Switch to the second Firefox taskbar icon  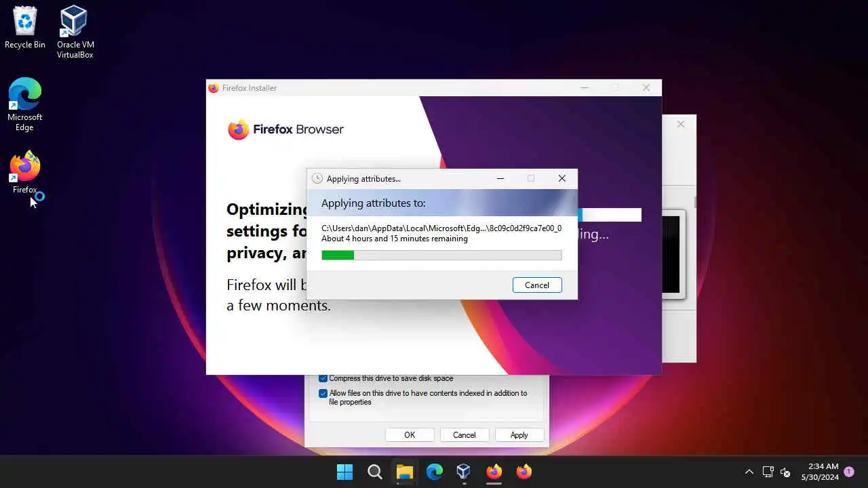click(524, 472)
